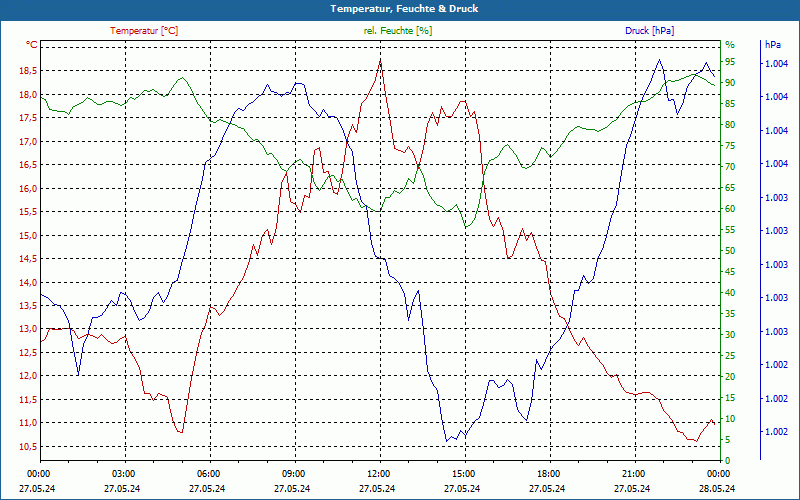This screenshot has width=800, height=500.
Task: Click the green 50 humidity axis value
Action: point(730,251)
